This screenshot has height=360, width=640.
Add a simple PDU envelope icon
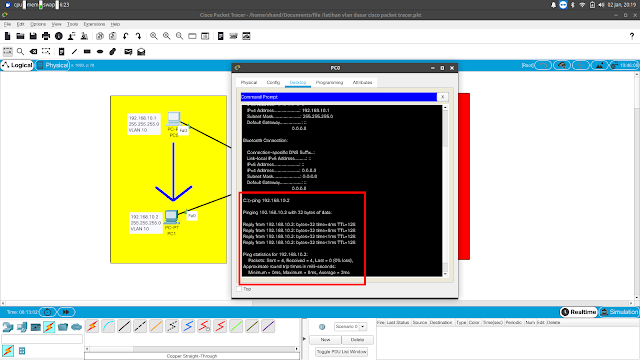[x=128, y=51]
